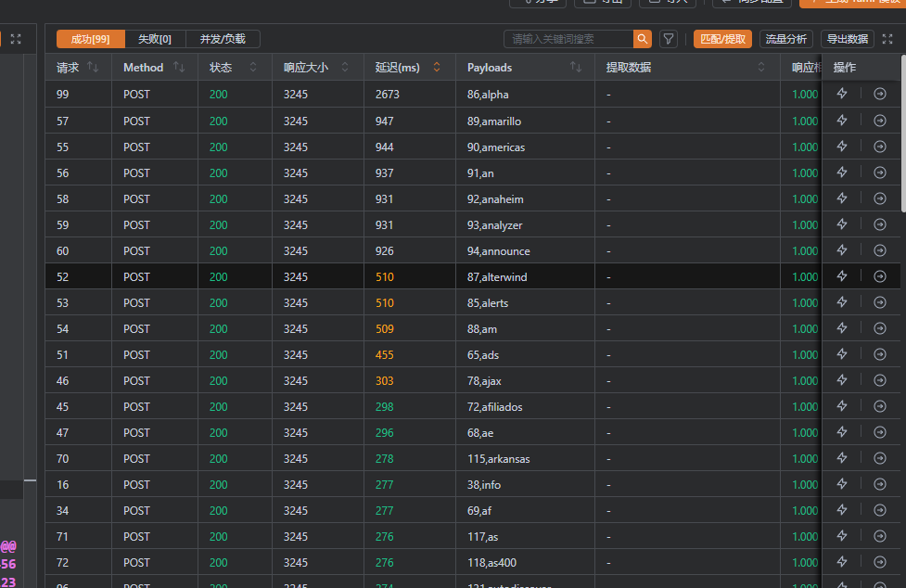Click the fullscreen icon in left panel
This screenshot has width=906, height=588.
tap(16, 39)
